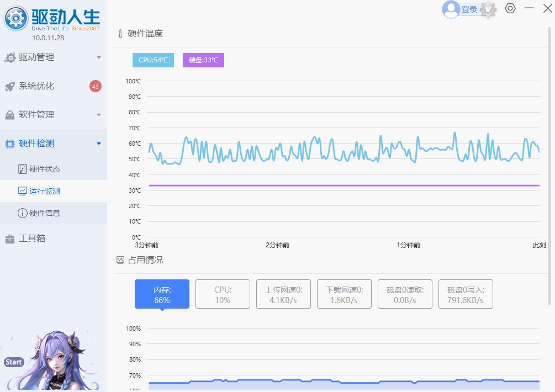Toggle the CPU:54℃ temperature series
The image size is (555, 392).
(152, 60)
